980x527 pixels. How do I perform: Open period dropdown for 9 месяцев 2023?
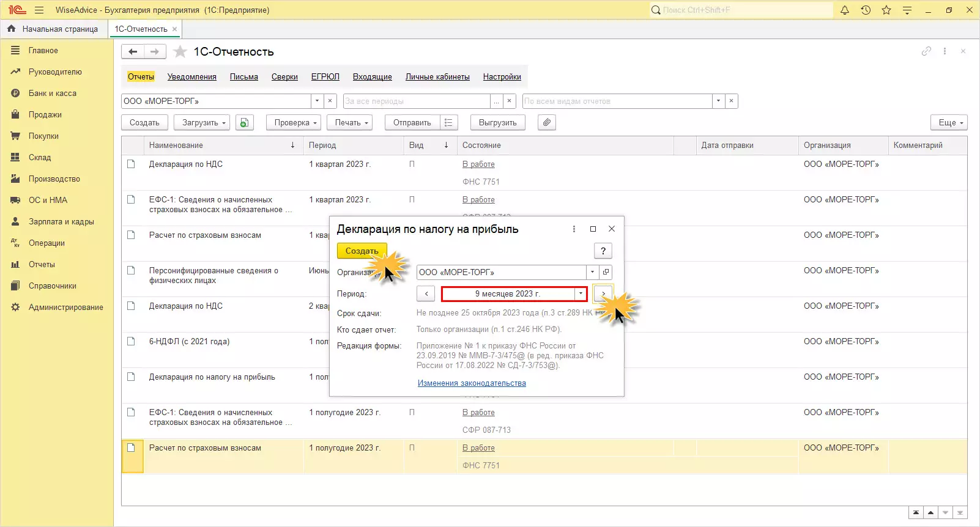point(581,294)
